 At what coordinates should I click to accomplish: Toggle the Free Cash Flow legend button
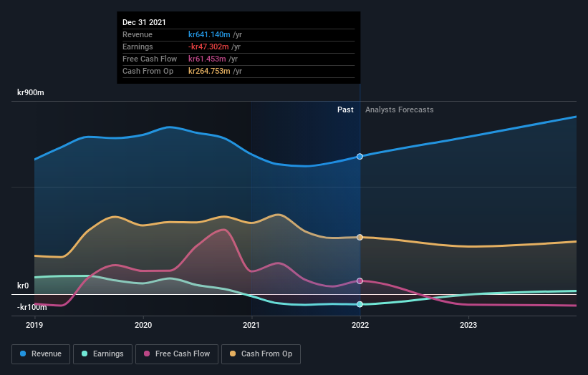pyautogui.click(x=177, y=354)
